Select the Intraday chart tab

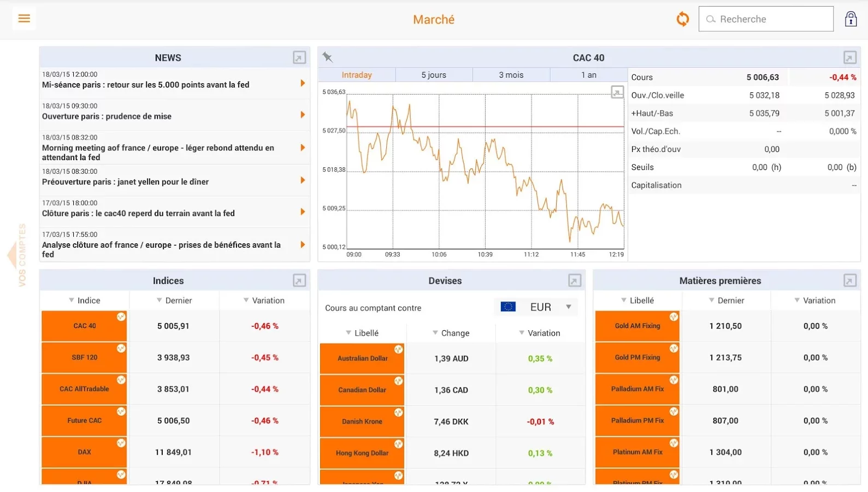pyautogui.click(x=357, y=75)
